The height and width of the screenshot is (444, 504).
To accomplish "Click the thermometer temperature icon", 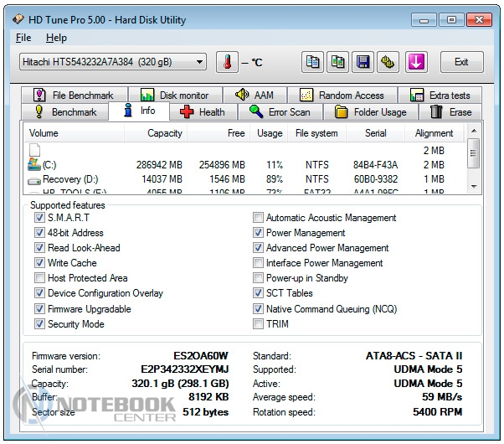I will point(227,62).
